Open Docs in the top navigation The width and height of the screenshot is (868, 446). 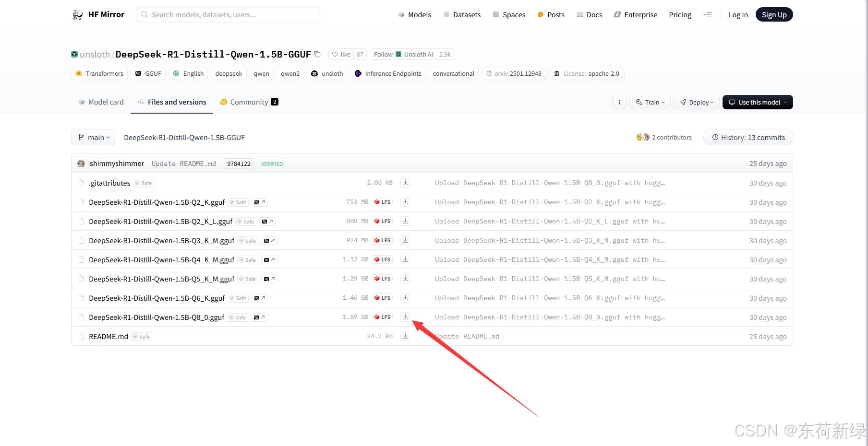(589, 15)
